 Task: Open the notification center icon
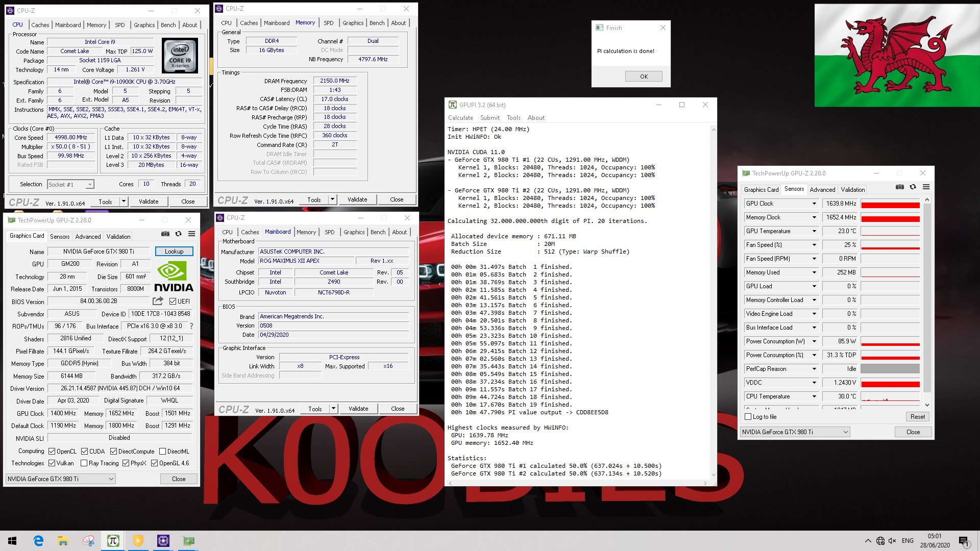tap(964, 541)
